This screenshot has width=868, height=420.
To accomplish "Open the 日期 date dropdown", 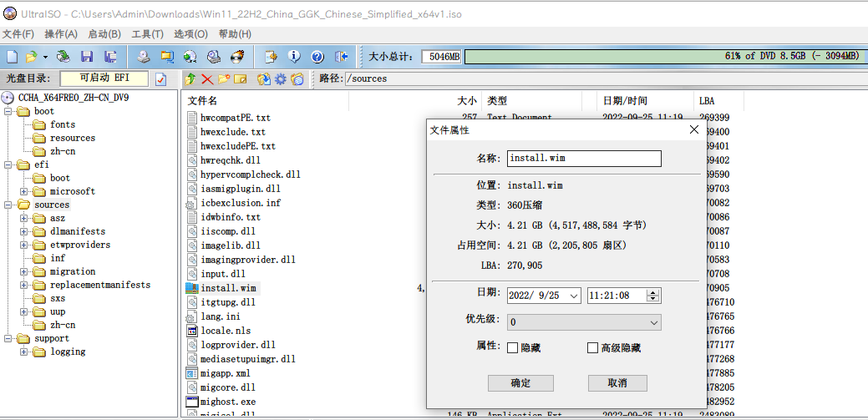I will (x=575, y=296).
